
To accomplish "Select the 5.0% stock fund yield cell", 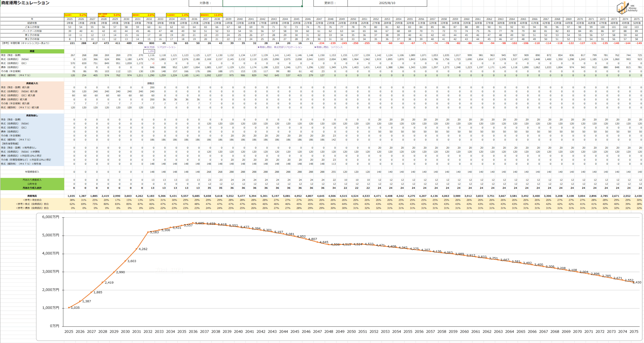I will [x=116, y=15].
